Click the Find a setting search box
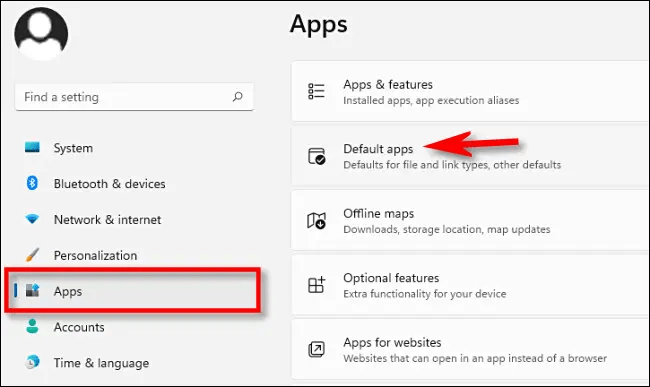This screenshot has height=387, width=650. coord(134,97)
